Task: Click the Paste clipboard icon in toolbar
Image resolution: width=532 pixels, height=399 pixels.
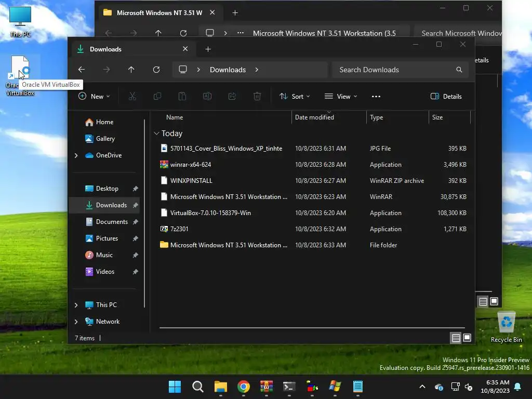Action: (x=182, y=96)
